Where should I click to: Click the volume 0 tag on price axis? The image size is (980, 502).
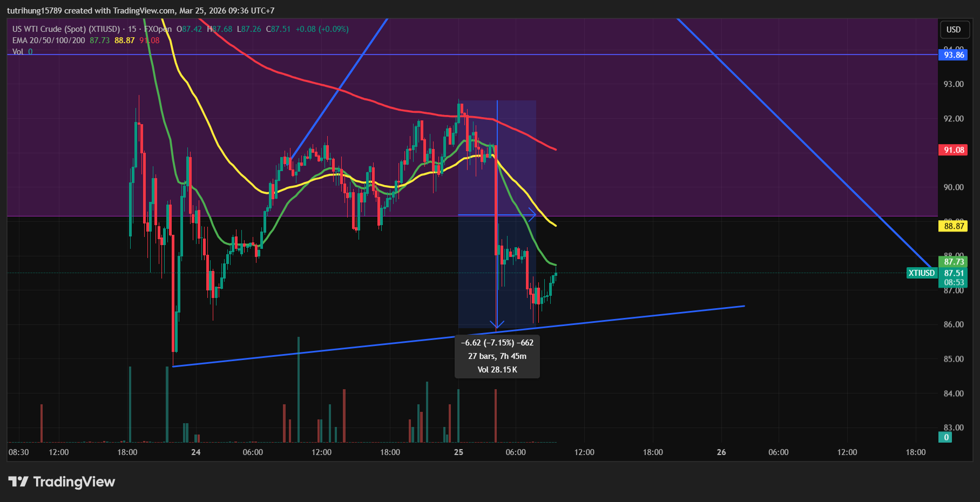(x=947, y=438)
